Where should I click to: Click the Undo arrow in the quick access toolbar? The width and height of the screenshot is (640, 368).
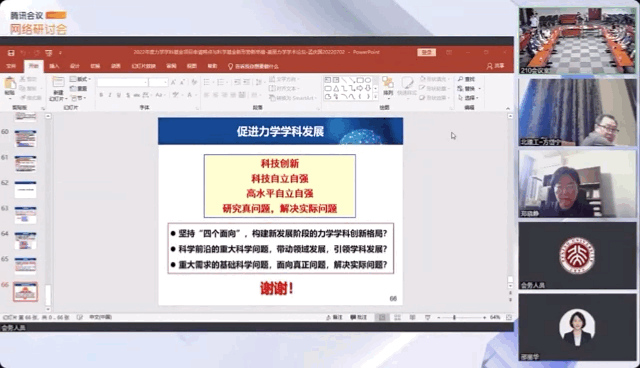(23, 53)
